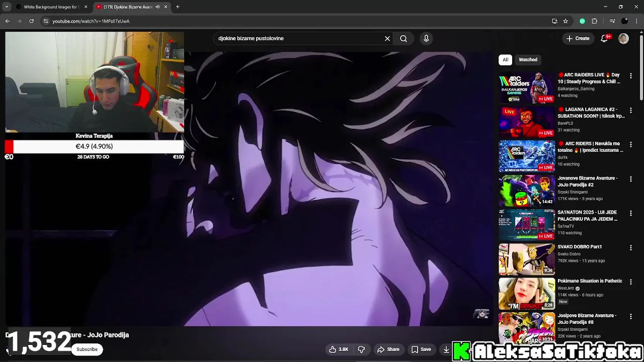Subscribe to the channel
The height and width of the screenshot is (362, 644).
87,349
